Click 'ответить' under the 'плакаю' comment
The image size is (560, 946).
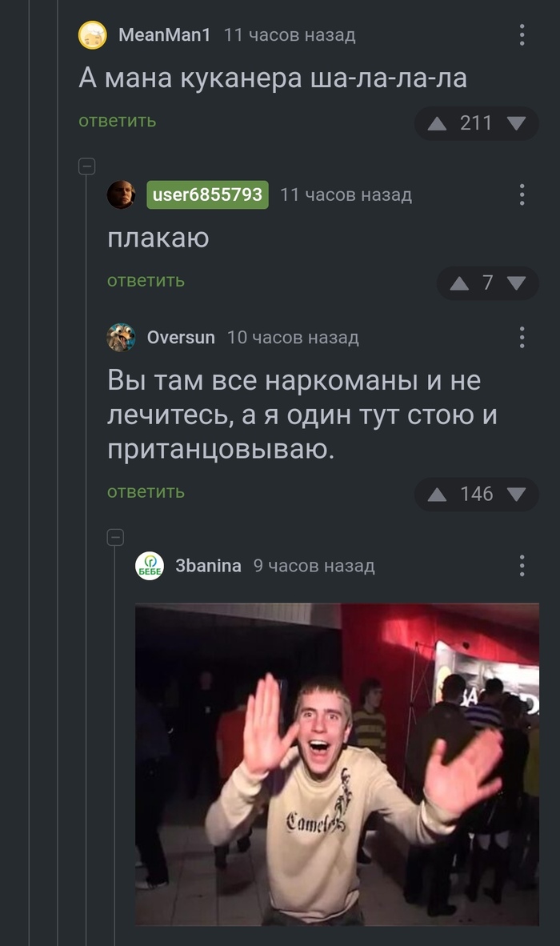coord(146,281)
